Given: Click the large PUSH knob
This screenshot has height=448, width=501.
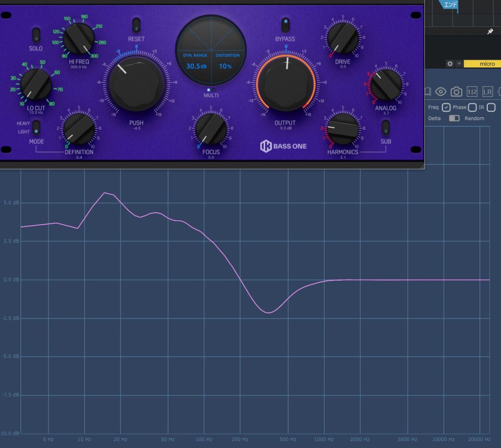Looking at the screenshot, I should (x=136, y=83).
